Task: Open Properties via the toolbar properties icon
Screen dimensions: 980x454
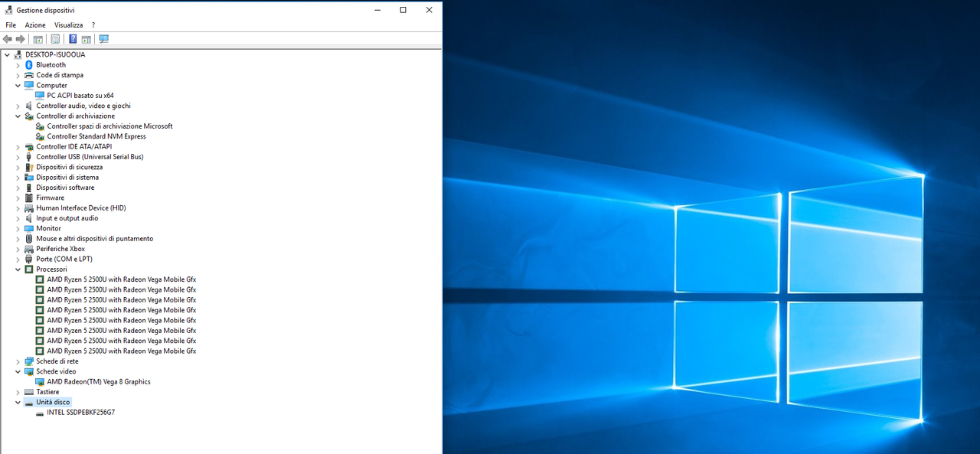Action: tap(55, 39)
